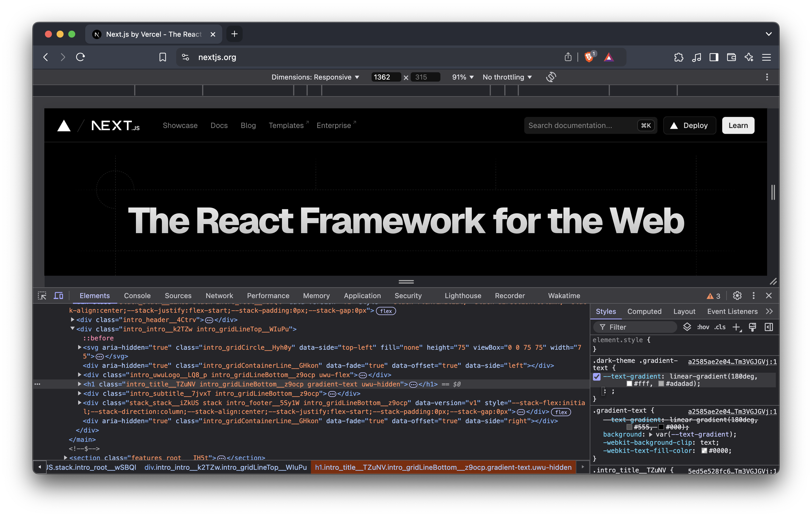Toggle the device toolbar icon

tap(58, 296)
